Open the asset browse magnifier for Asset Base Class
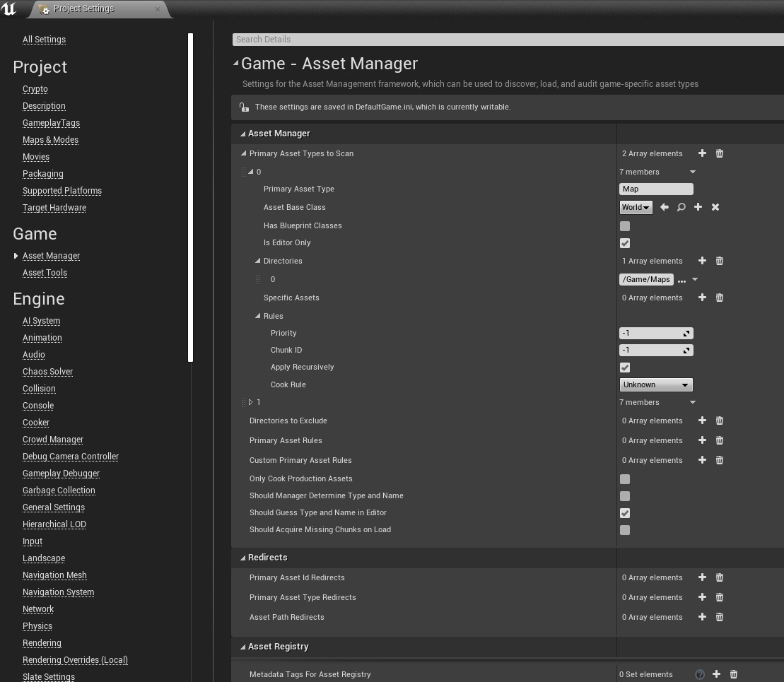Screen dimensions: 784x682 (681, 207)
